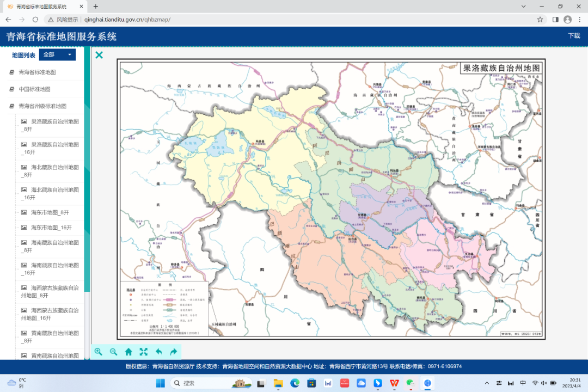This screenshot has height=392, width=588.
Task: Expand 青海省标准地图 category
Action: pos(37,72)
